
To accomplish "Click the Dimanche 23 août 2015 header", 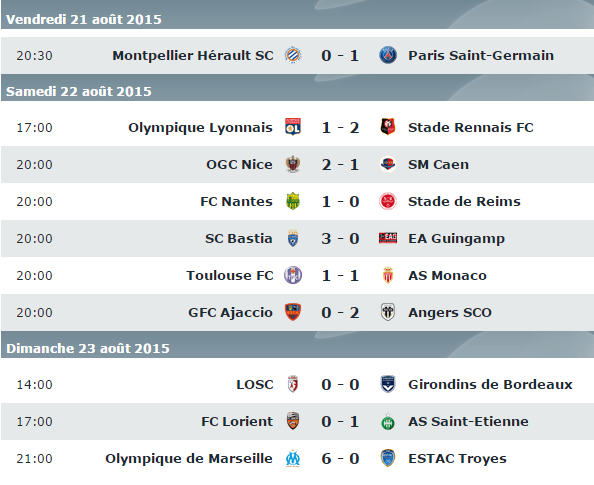I will (88, 348).
